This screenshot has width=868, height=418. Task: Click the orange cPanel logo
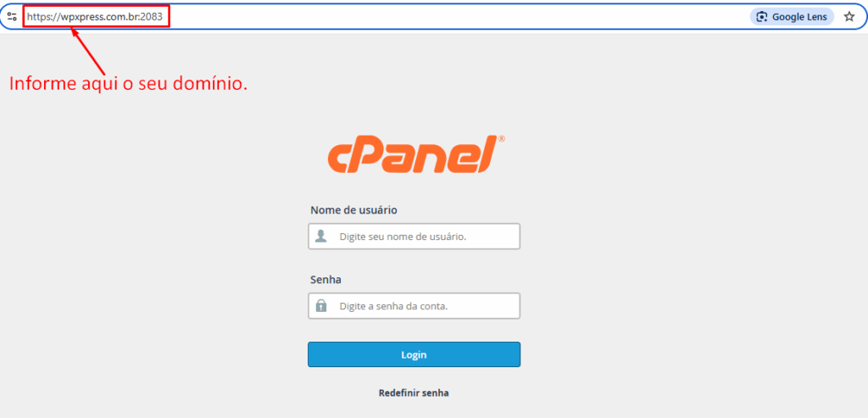tap(413, 155)
